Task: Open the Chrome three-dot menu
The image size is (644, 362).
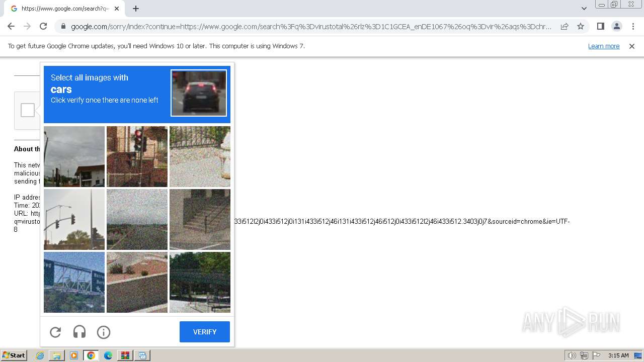Action: click(633, 26)
